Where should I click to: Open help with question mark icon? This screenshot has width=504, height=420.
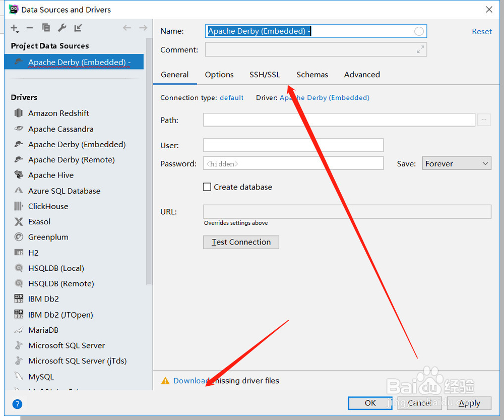(17, 404)
